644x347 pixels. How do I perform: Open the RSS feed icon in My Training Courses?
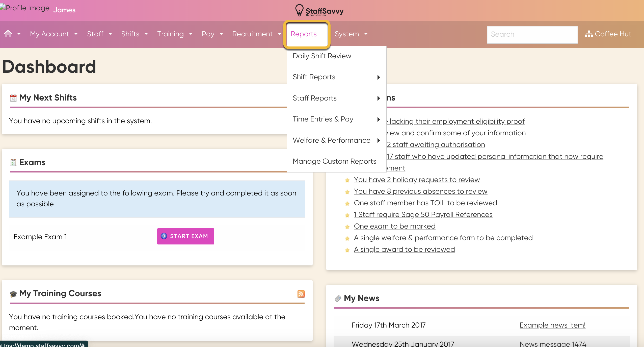click(x=301, y=294)
